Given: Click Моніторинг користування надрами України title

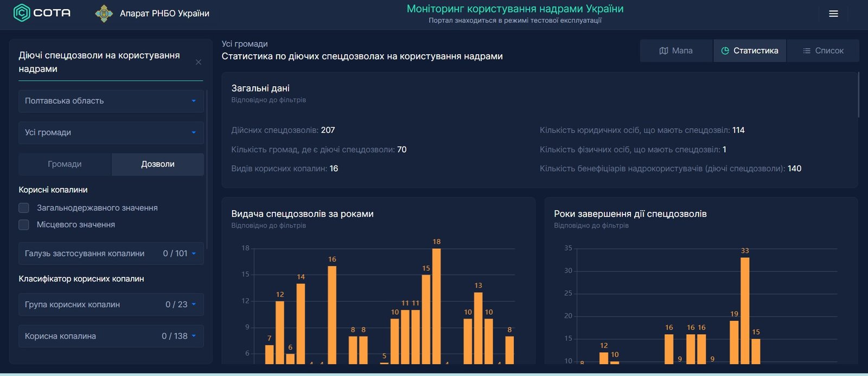Looking at the screenshot, I should (515, 9).
